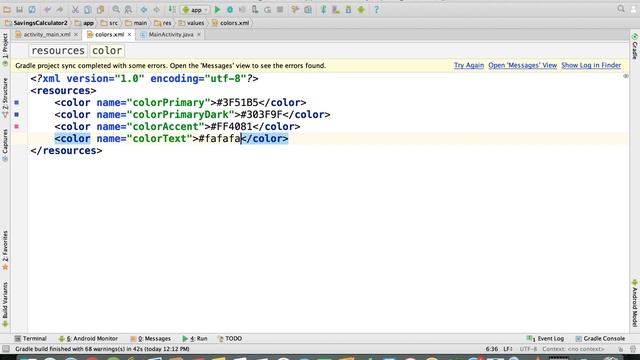Open the Captures tool window
Image resolution: width=640 pixels, height=360 pixels.
tap(5, 145)
